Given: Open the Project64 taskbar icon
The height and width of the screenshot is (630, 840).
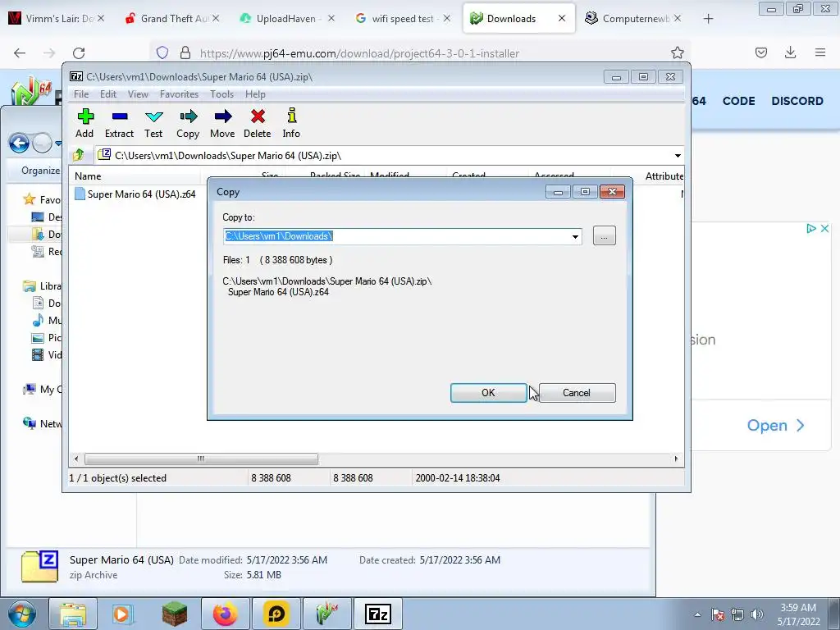Looking at the screenshot, I should pos(327,614).
